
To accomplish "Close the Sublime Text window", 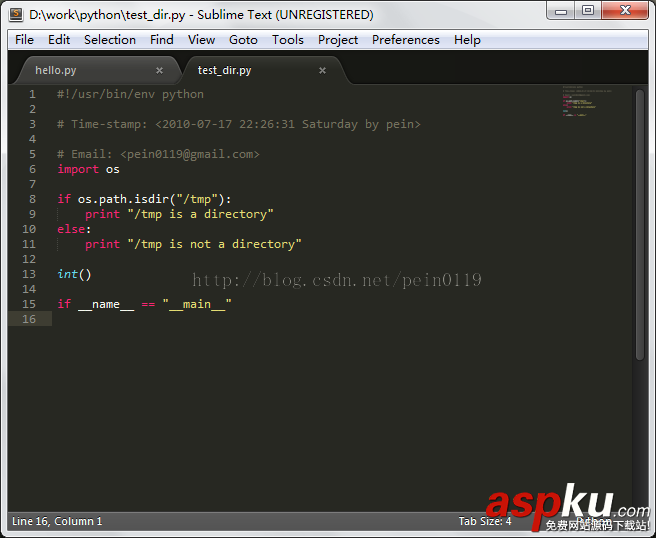I will [x=625, y=11].
